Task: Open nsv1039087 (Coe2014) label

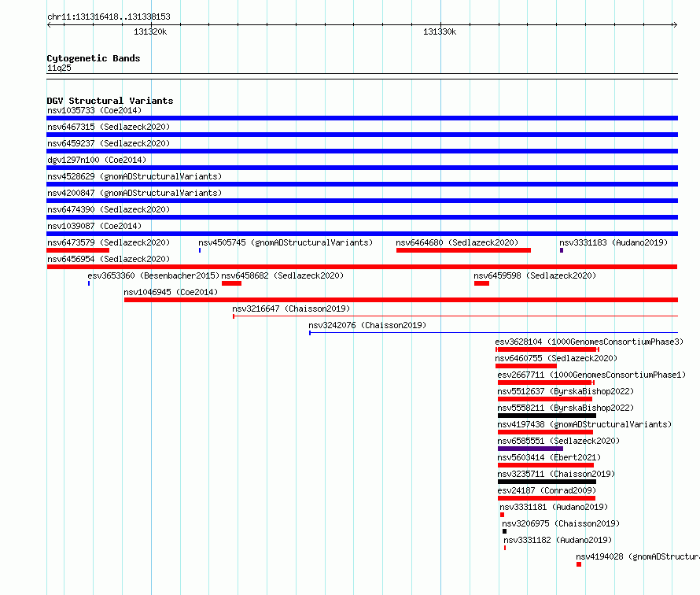Action: click(x=94, y=226)
